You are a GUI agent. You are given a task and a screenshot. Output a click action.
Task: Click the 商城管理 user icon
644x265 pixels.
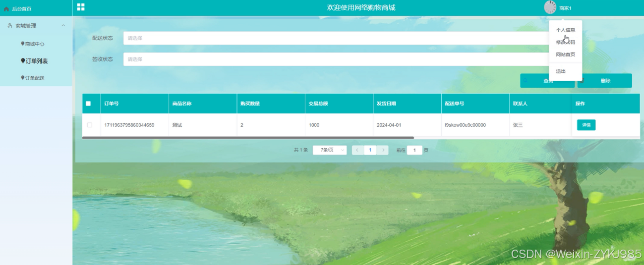pyautogui.click(x=10, y=25)
